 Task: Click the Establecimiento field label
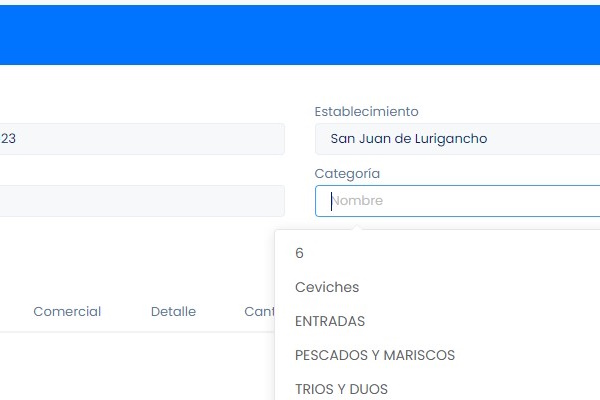[x=366, y=111]
